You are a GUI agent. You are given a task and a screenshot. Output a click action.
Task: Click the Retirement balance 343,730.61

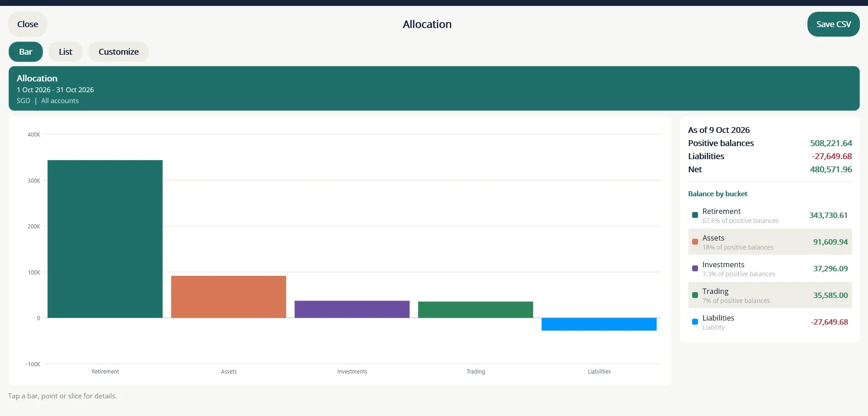pos(828,215)
